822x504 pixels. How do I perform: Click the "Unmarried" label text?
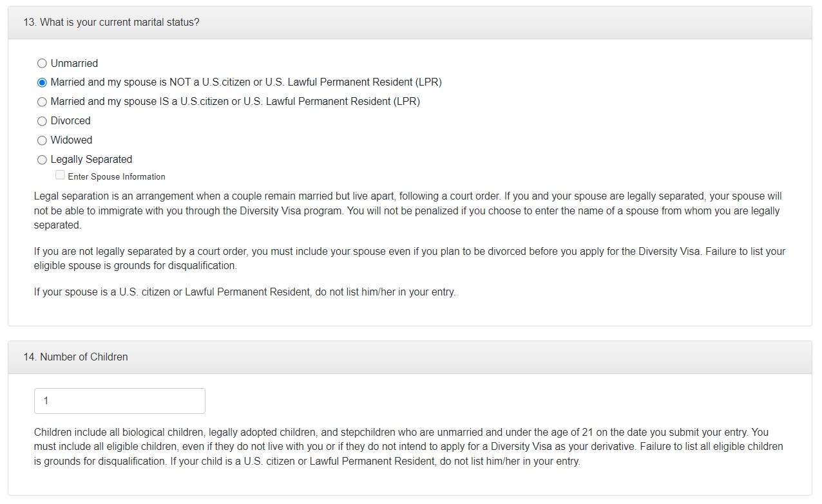(x=74, y=63)
